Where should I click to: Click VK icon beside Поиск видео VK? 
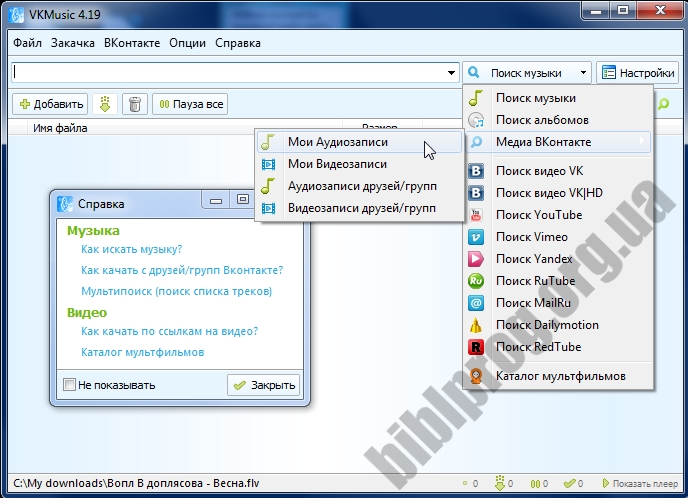[x=476, y=171]
